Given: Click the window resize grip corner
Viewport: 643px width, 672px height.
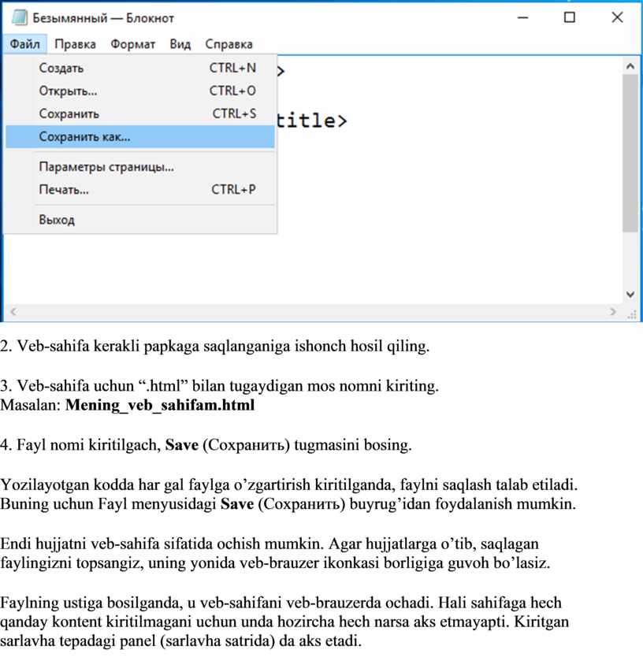Looking at the screenshot, I should click(631, 313).
